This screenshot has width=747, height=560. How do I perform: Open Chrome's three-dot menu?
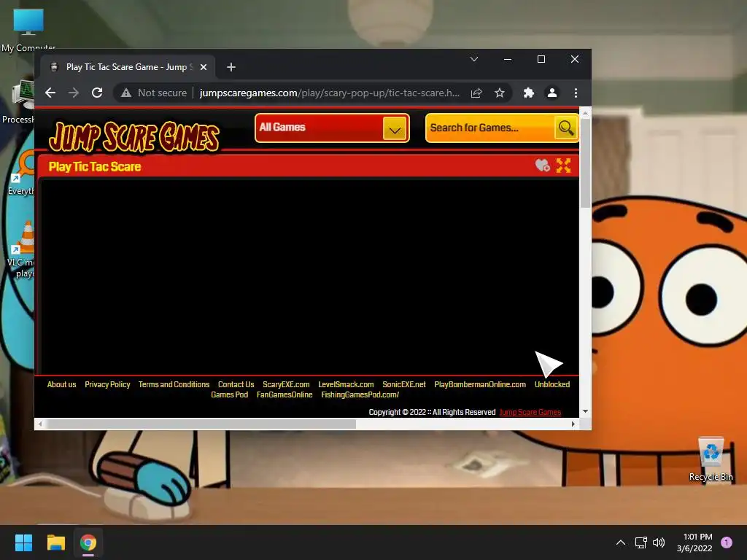pyautogui.click(x=576, y=93)
